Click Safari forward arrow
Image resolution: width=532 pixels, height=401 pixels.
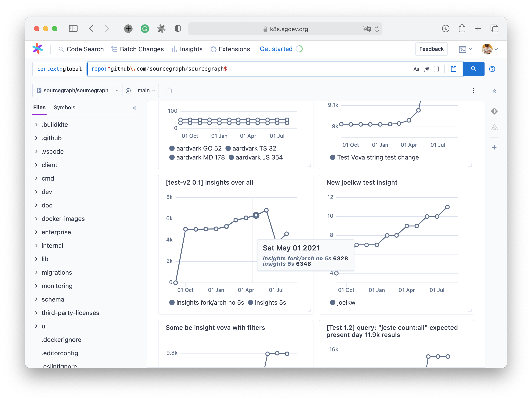107,29
